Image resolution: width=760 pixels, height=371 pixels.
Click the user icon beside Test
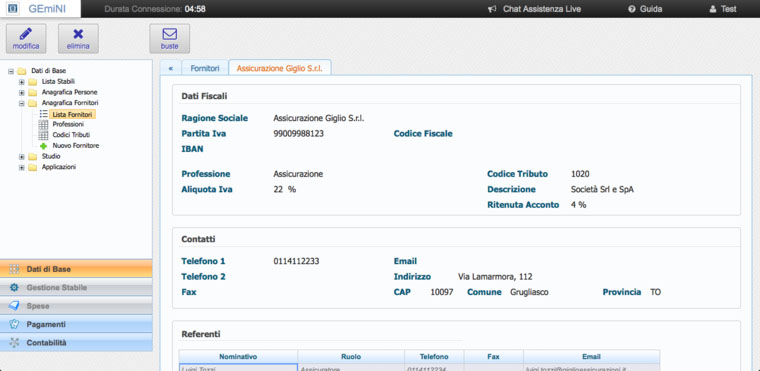[x=712, y=9]
